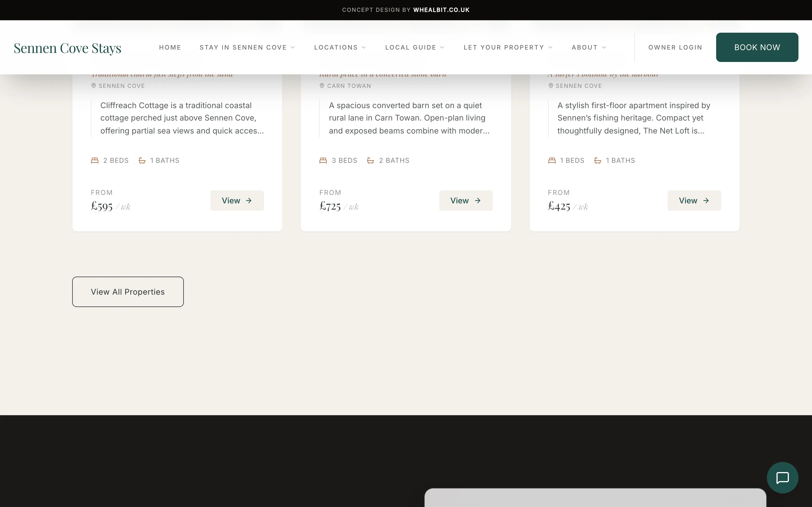
Task: Expand the Stay in Sennen Cove menu
Action: click(x=247, y=47)
